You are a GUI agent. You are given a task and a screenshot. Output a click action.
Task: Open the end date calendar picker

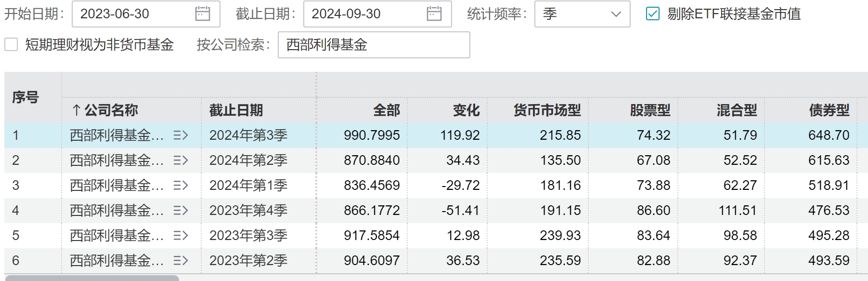pos(434,14)
